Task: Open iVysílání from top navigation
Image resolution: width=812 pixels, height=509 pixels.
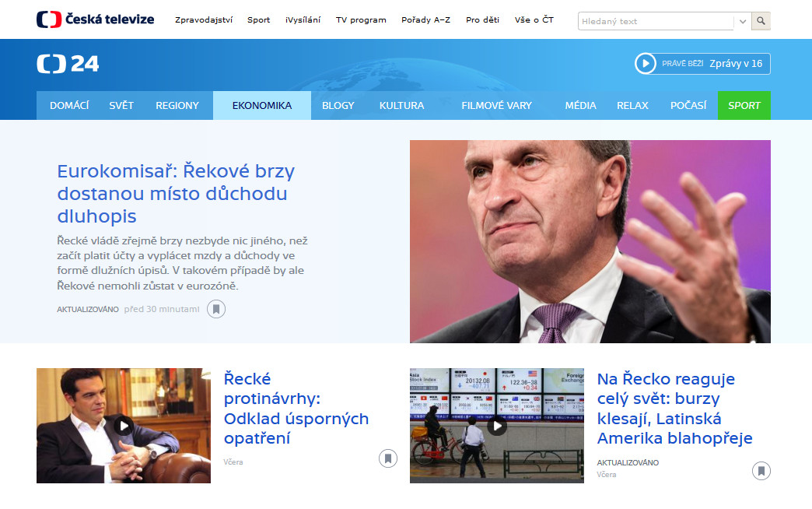Action: pyautogui.click(x=303, y=20)
